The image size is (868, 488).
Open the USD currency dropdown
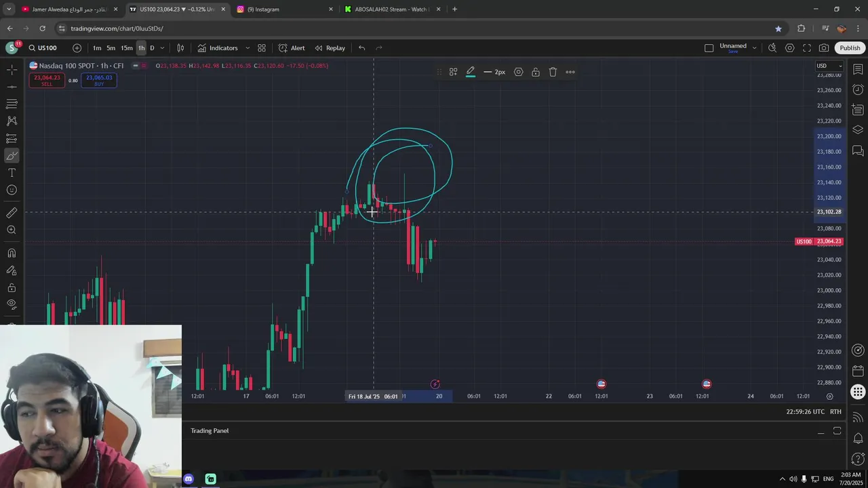[x=828, y=66]
